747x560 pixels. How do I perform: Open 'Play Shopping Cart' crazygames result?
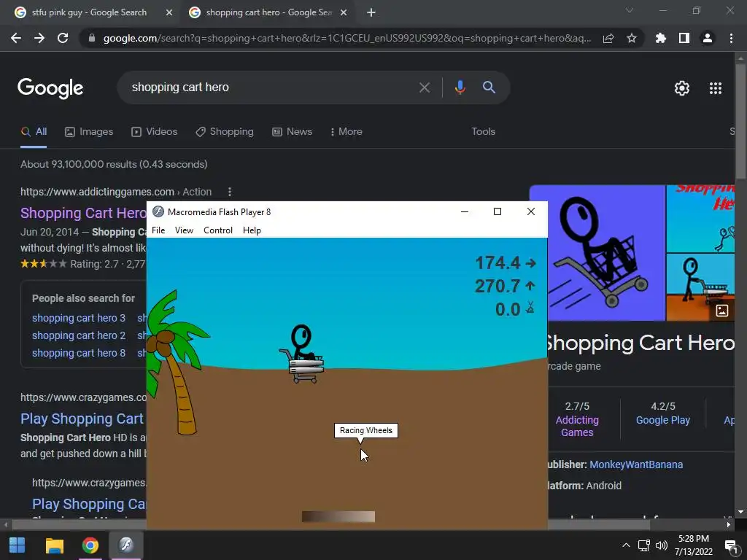(x=82, y=419)
